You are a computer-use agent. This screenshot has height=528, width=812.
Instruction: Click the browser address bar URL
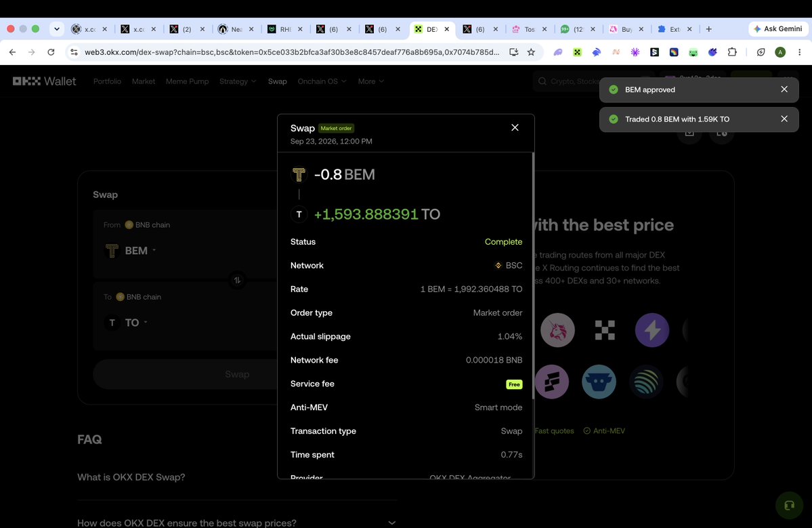click(292, 52)
